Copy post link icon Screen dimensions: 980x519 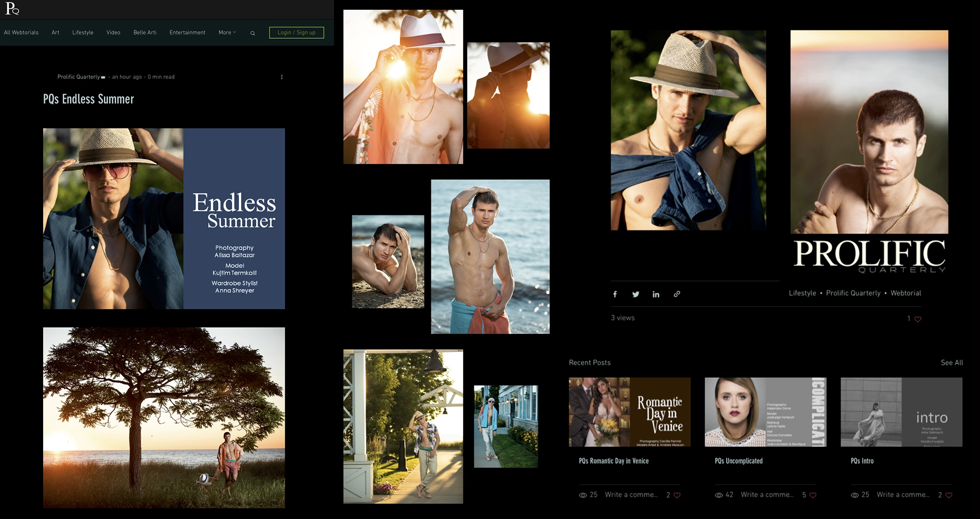(677, 294)
